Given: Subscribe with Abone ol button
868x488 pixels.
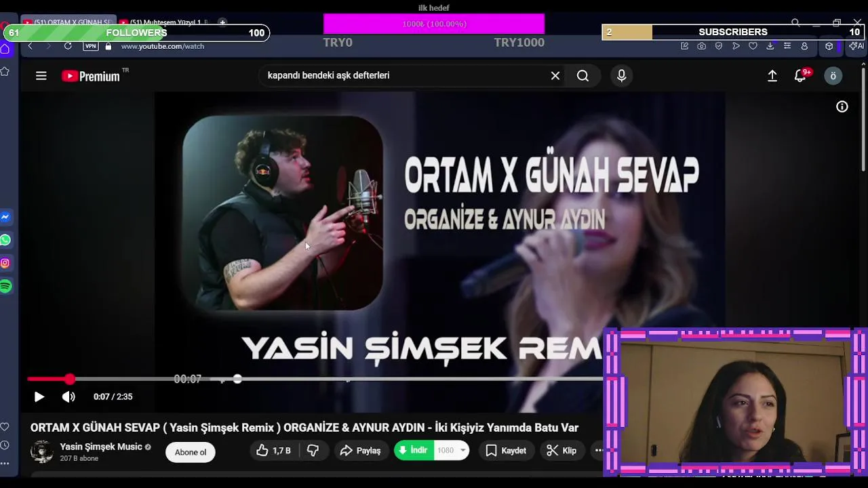Looking at the screenshot, I should pyautogui.click(x=191, y=452).
